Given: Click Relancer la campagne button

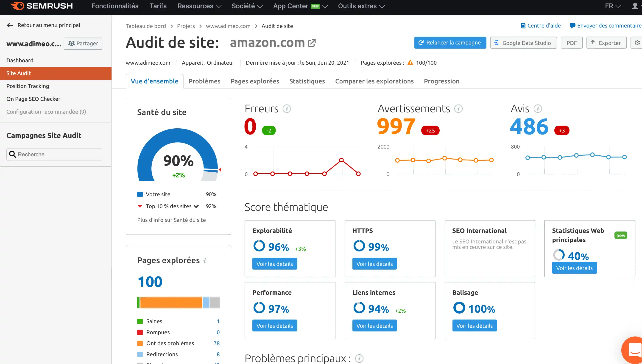Looking at the screenshot, I should pos(450,43).
